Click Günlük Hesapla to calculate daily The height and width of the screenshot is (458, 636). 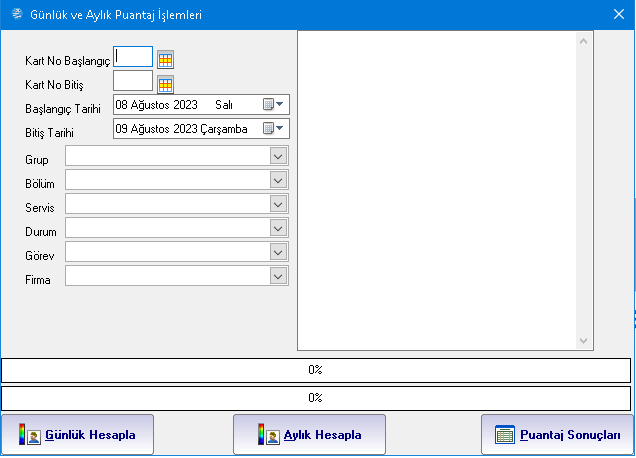tap(78, 435)
